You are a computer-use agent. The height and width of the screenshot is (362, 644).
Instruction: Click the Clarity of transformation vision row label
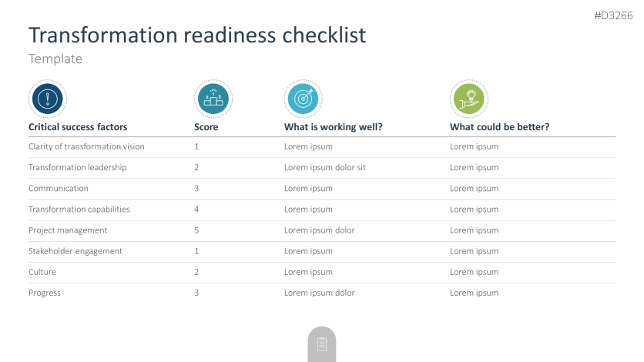click(86, 146)
